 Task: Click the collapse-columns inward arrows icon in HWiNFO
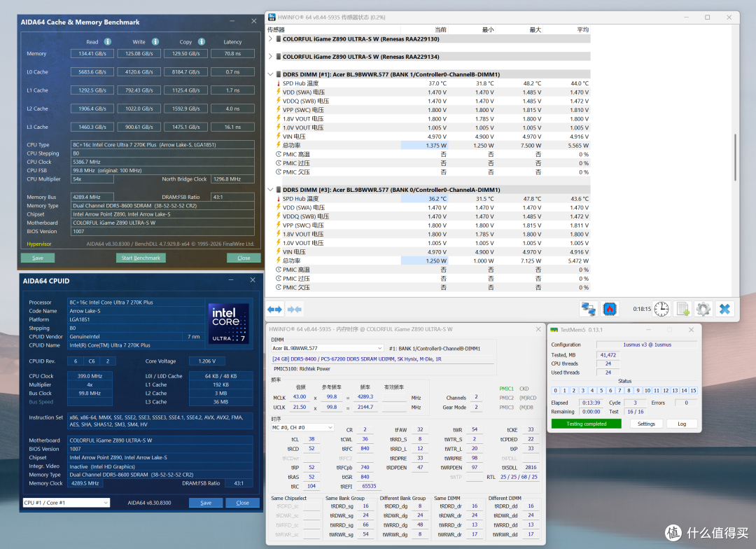pos(294,310)
